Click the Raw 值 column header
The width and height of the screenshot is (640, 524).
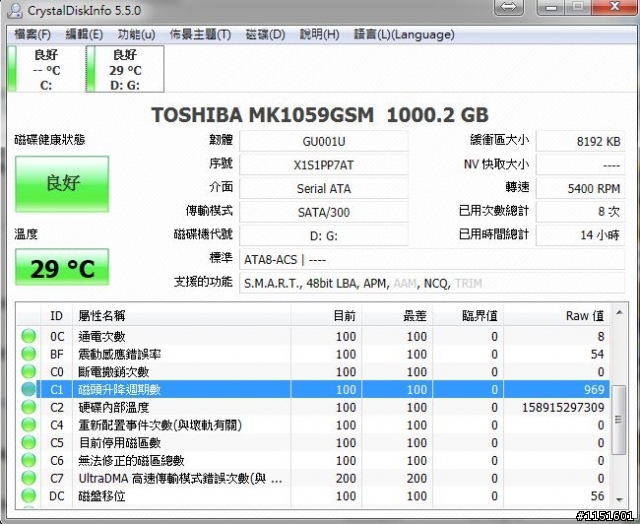point(557,315)
